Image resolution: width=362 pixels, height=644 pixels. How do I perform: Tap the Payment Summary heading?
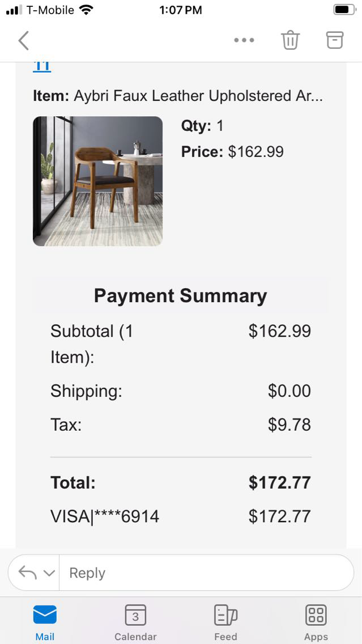coord(180,296)
